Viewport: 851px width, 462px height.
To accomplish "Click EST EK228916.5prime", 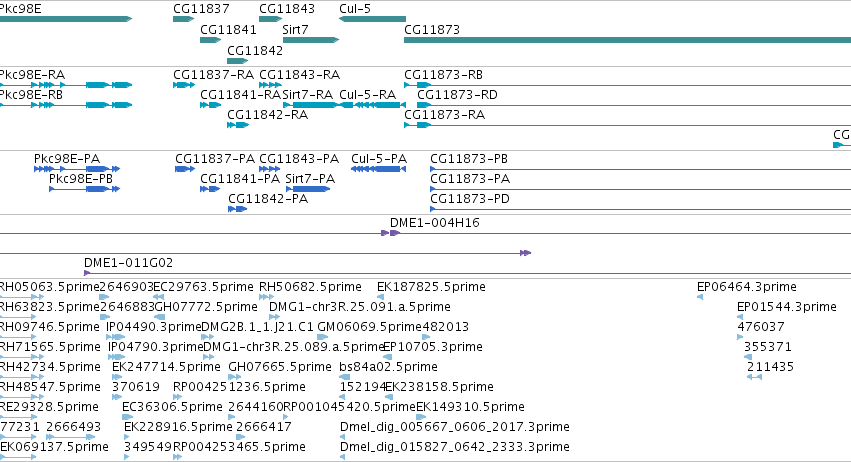I will point(178,427).
